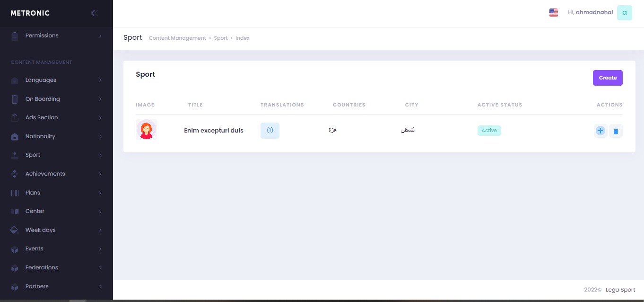Click the Plans barcode icon
644x302 pixels.
click(15, 193)
